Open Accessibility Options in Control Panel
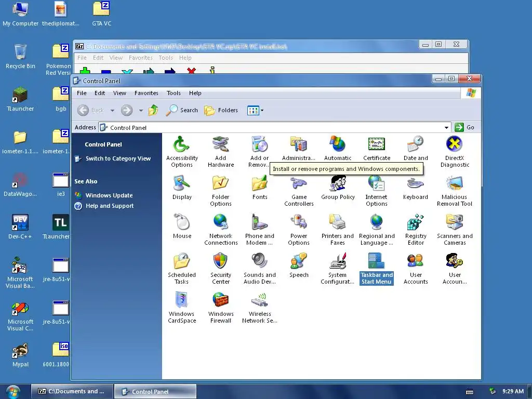 [182, 152]
